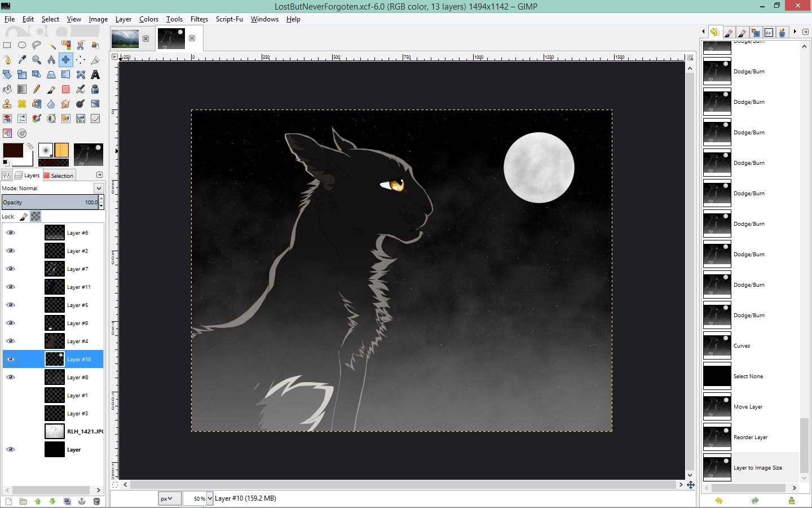The image size is (812, 508).
Task: Open the Filters menu
Action: point(199,19)
